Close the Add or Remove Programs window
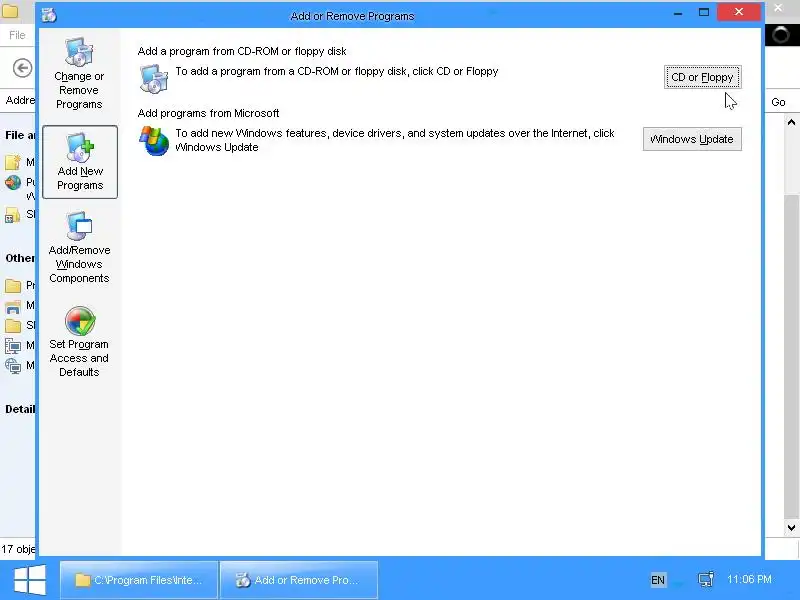800x600 pixels. [739, 12]
